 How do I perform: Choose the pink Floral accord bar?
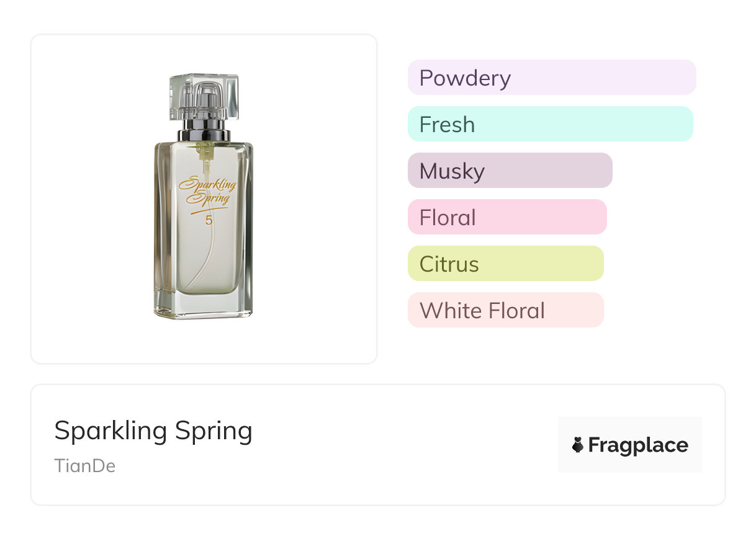506,217
